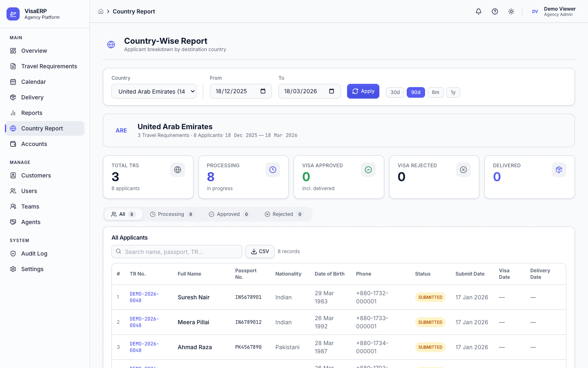Image resolution: width=588 pixels, height=368 pixels.
Task: Choose the 30d date range preset
Action: pos(395,92)
